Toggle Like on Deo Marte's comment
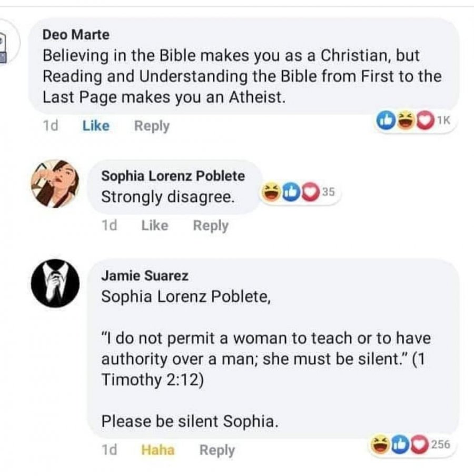 96,126
